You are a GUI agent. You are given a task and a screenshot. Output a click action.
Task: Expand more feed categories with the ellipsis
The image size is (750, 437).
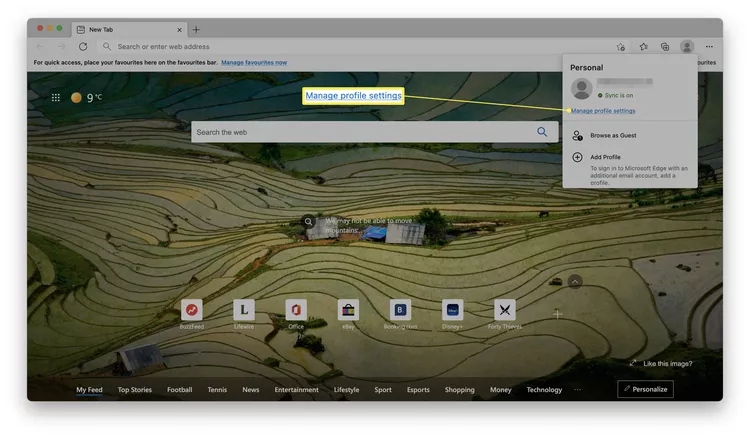click(577, 390)
